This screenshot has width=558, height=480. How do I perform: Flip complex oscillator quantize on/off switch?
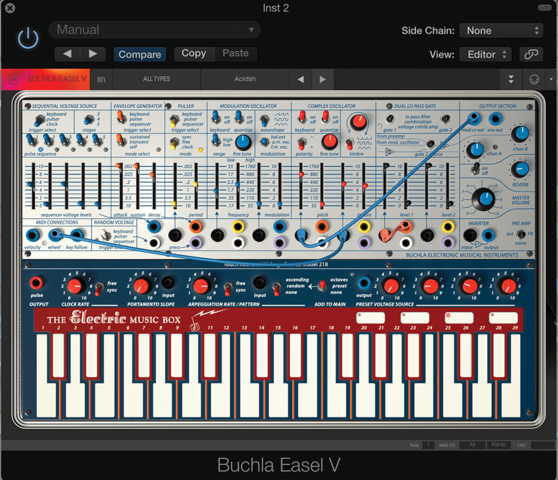(325, 118)
